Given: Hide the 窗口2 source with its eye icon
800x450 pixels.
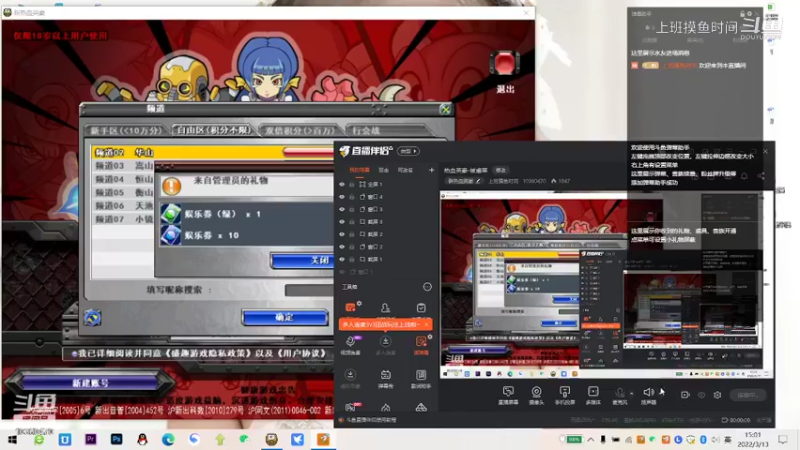Looking at the screenshot, I should click(342, 246).
